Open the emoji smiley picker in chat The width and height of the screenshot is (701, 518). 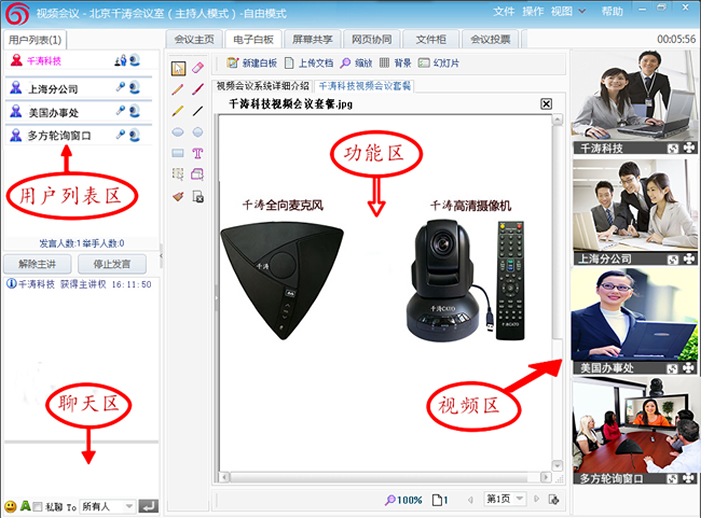coord(11,506)
